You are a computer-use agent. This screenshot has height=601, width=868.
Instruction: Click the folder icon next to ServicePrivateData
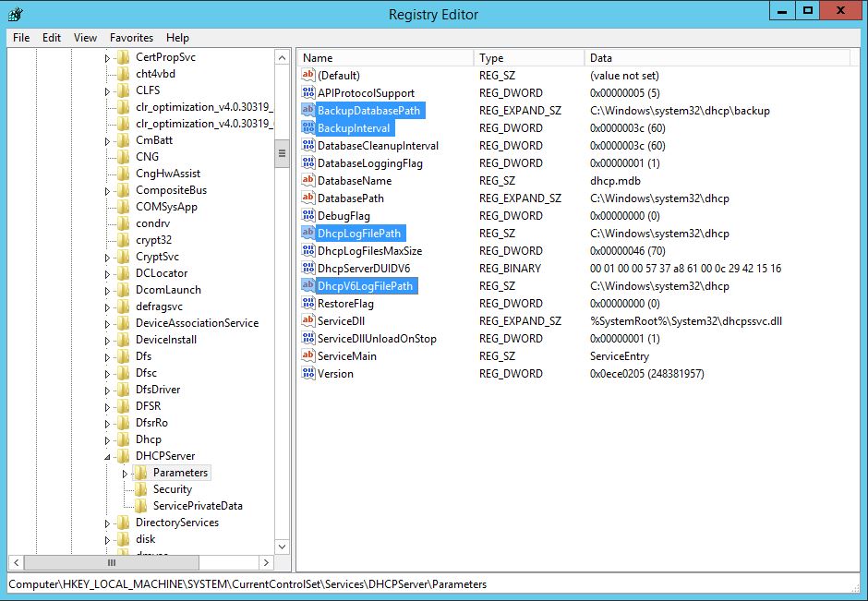(x=140, y=506)
